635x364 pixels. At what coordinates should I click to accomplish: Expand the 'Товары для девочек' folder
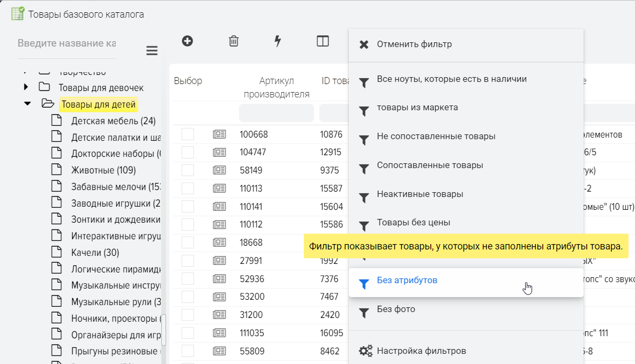[26, 87]
